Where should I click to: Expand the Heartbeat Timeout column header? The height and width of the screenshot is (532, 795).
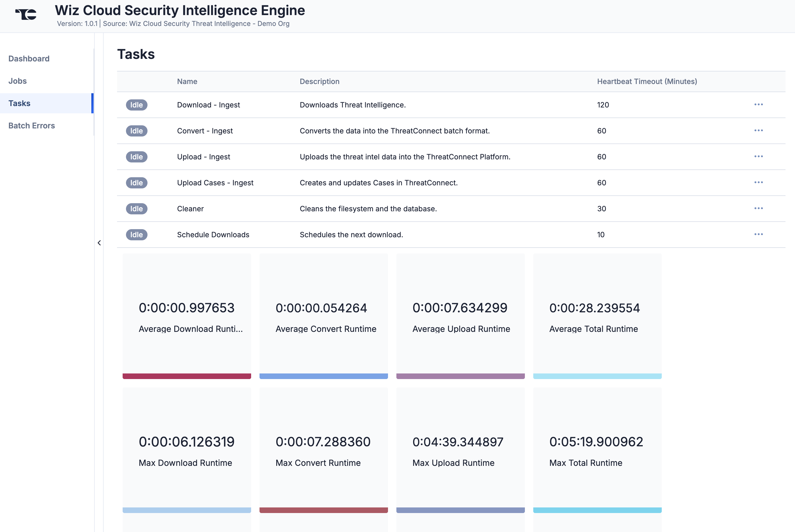coord(647,82)
